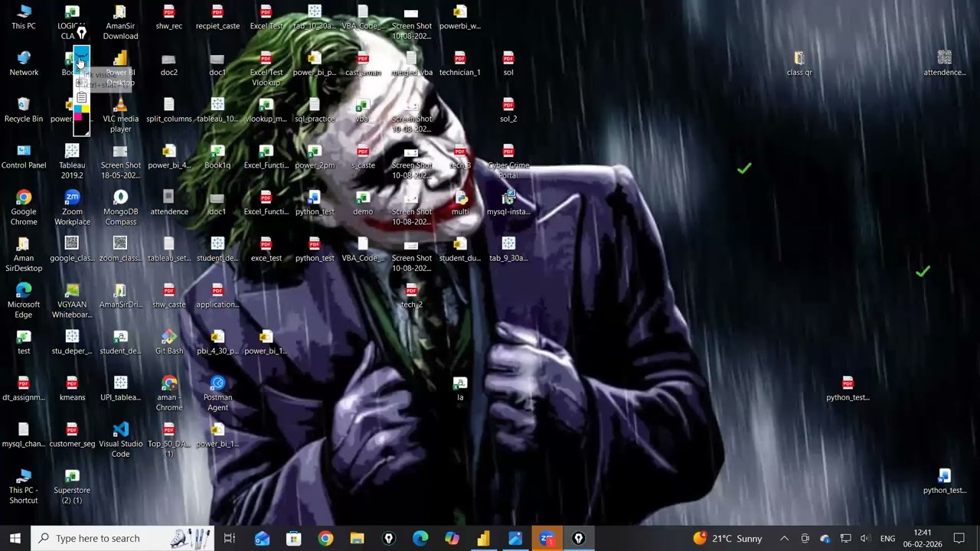The height and width of the screenshot is (551, 980).
Task: Select the MongoDB Compass desktop shortcut
Action: point(120,207)
